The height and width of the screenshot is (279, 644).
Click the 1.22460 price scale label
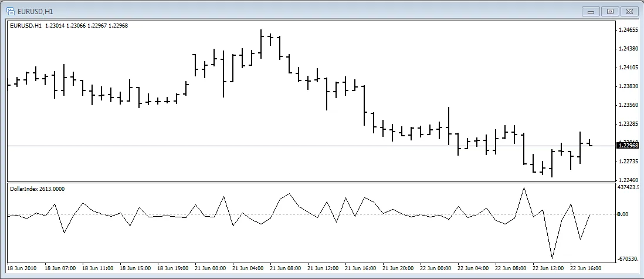coord(628,180)
